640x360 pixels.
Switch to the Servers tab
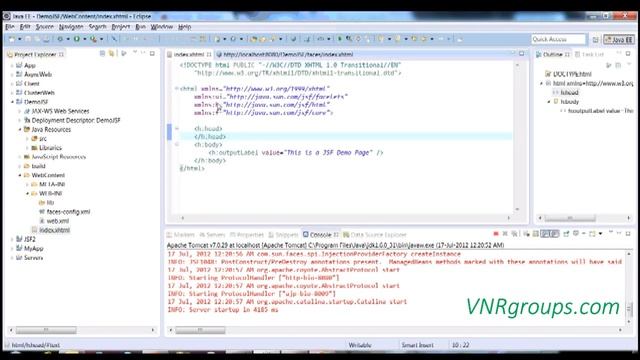(x=212, y=235)
